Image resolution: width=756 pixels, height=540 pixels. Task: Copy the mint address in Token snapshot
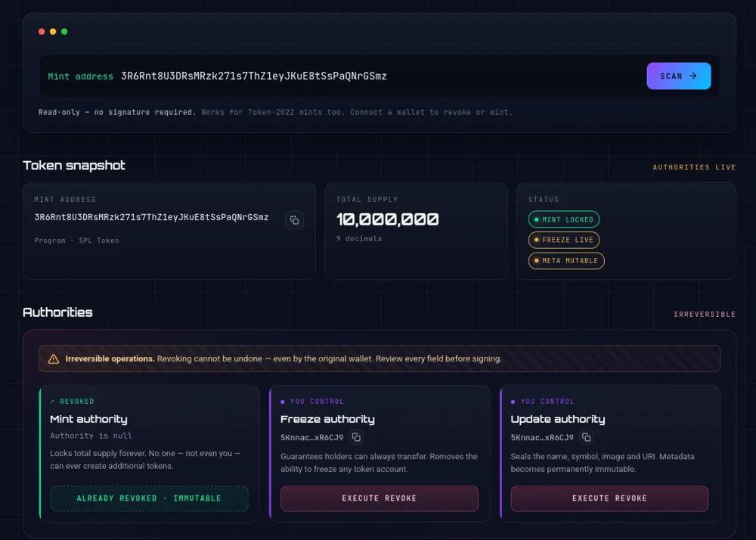coord(294,220)
